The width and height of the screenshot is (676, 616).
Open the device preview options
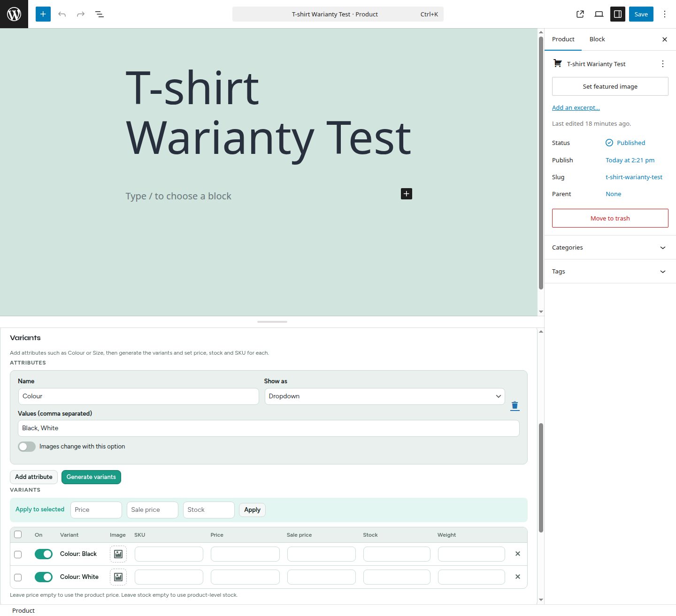pos(599,14)
